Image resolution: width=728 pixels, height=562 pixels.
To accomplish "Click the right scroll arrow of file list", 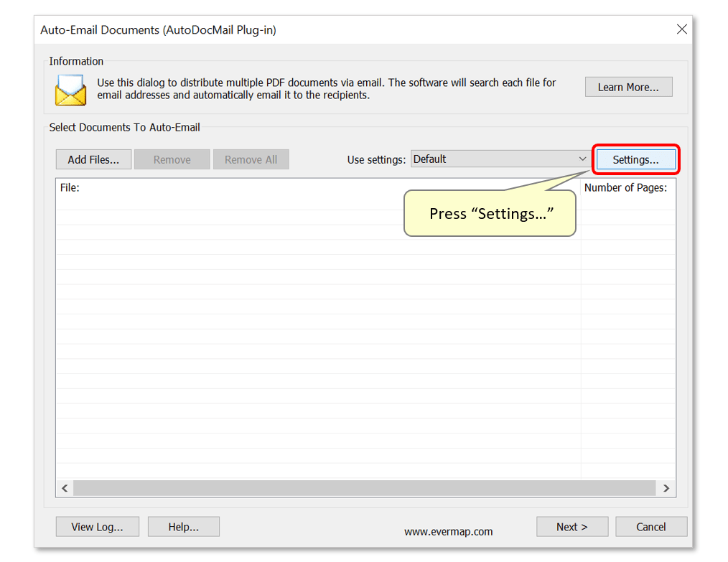I will click(666, 488).
